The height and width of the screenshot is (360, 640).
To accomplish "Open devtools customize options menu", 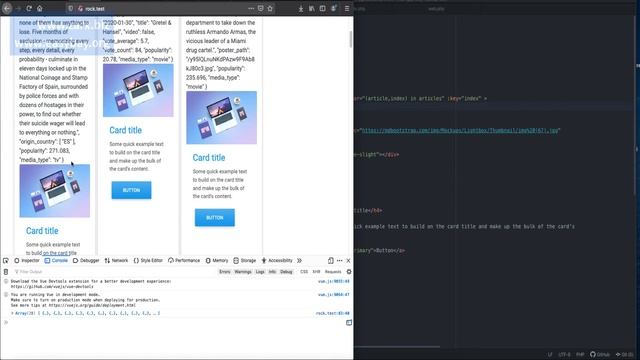I will click(x=340, y=260).
